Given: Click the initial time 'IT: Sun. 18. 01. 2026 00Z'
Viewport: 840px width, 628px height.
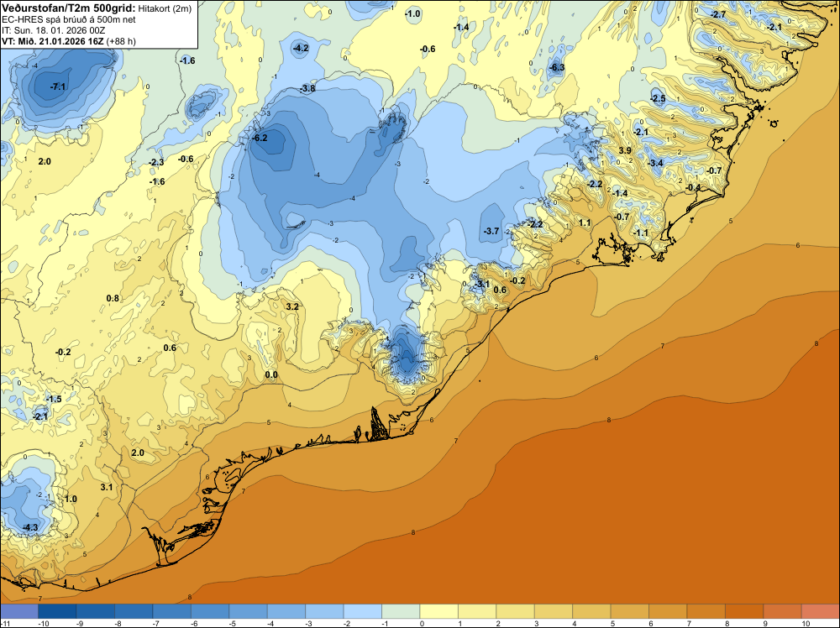Looking at the screenshot, I should coord(54,30).
